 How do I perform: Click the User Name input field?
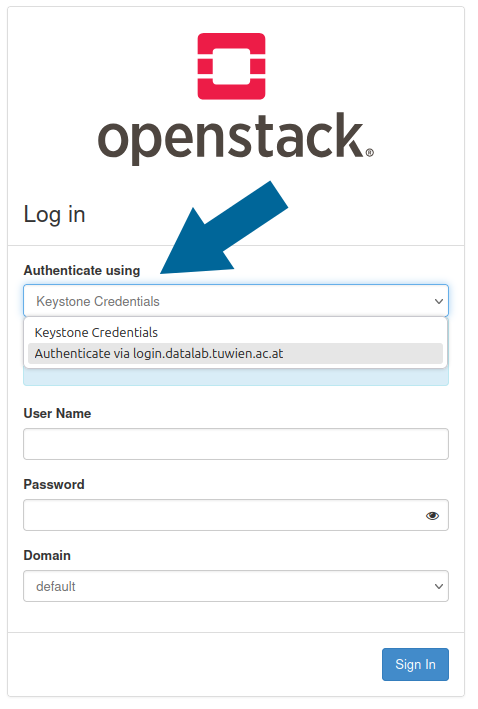(236, 444)
